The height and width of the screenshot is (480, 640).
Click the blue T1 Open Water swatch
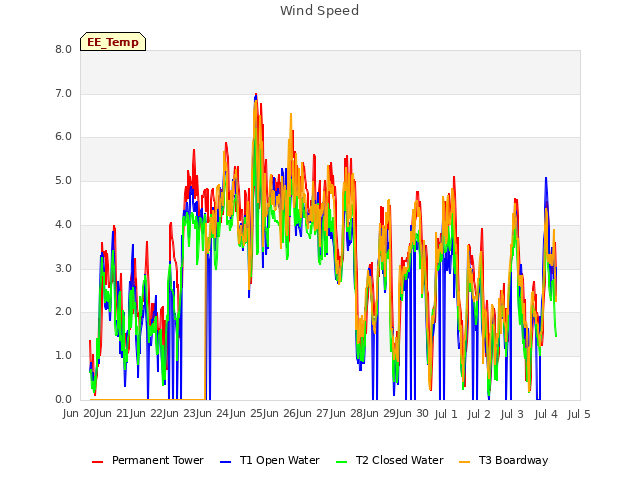click(225, 462)
